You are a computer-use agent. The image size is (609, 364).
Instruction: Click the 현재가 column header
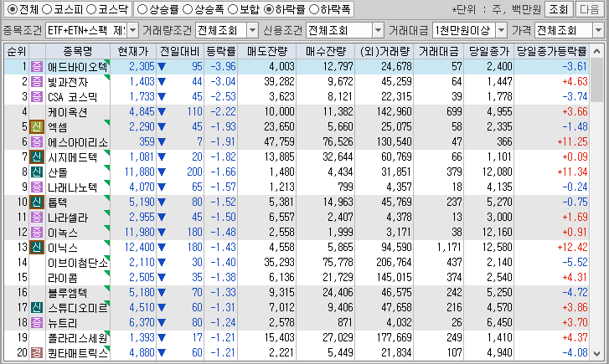coord(133,51)
